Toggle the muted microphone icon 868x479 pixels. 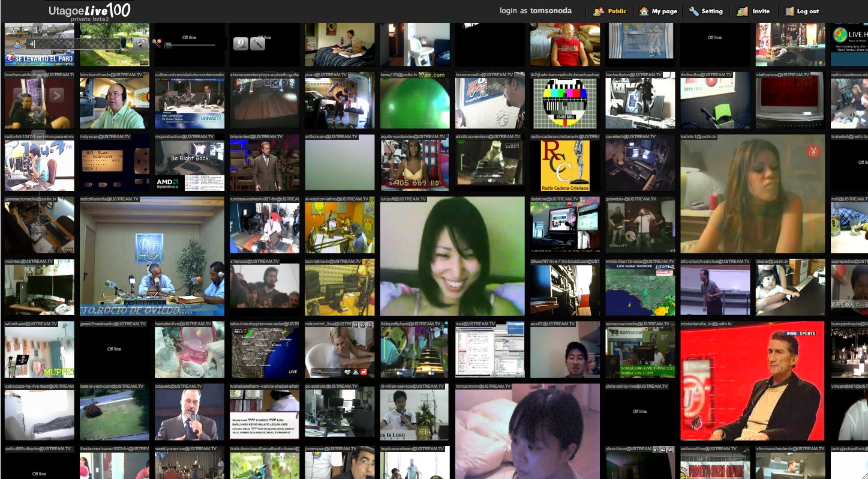(157, 43)
